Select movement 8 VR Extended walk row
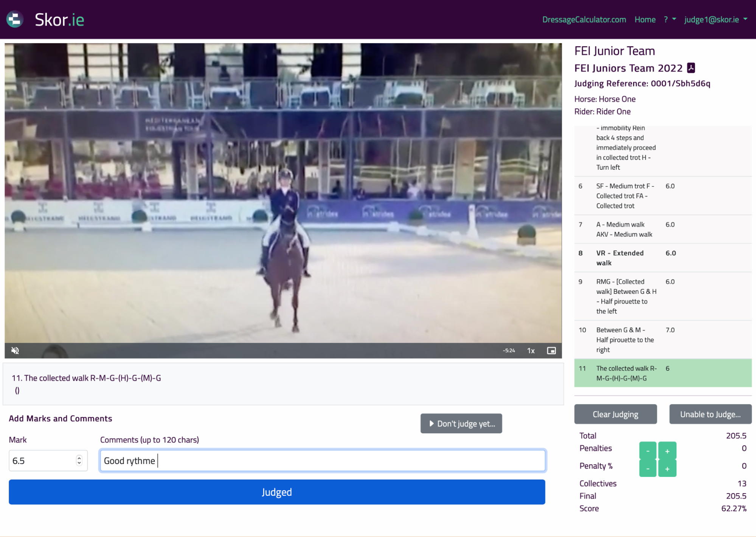 tap(662, 258)
